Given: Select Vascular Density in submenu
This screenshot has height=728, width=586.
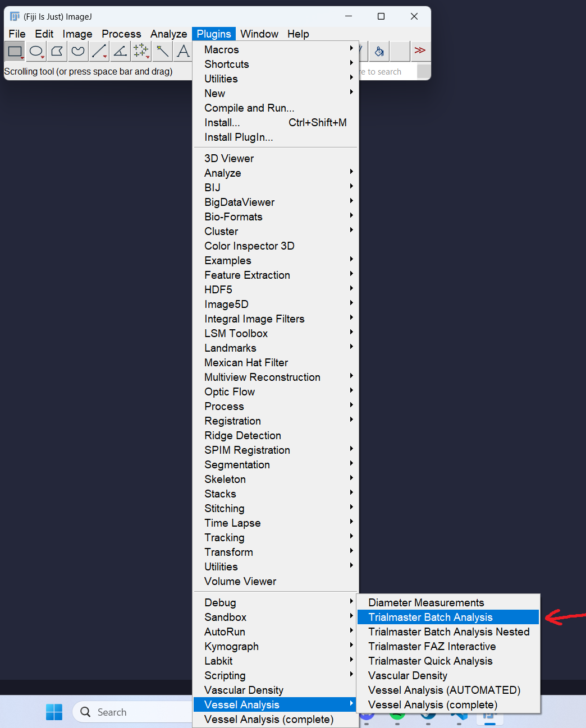Looking at the screenshot, I should pos(448,675).
